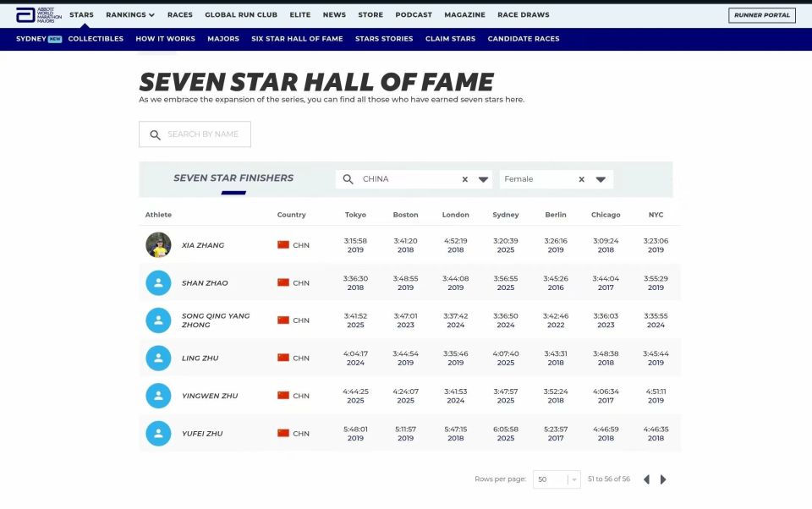Click China flag in Xia Zhang row
This screenshot has height=509, width=812.
point(283,244)
